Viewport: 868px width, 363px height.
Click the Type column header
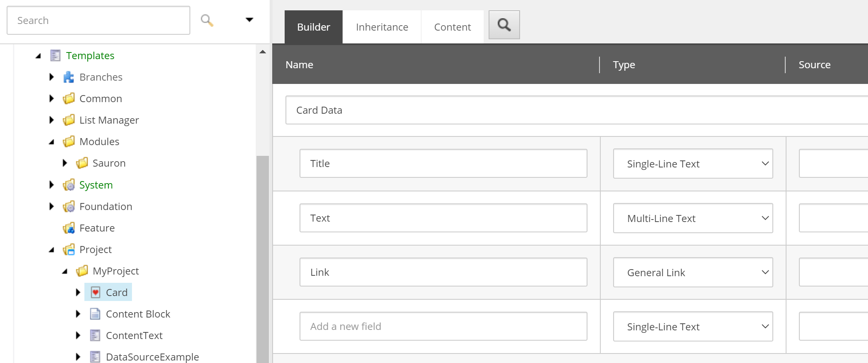pos(624,64)
